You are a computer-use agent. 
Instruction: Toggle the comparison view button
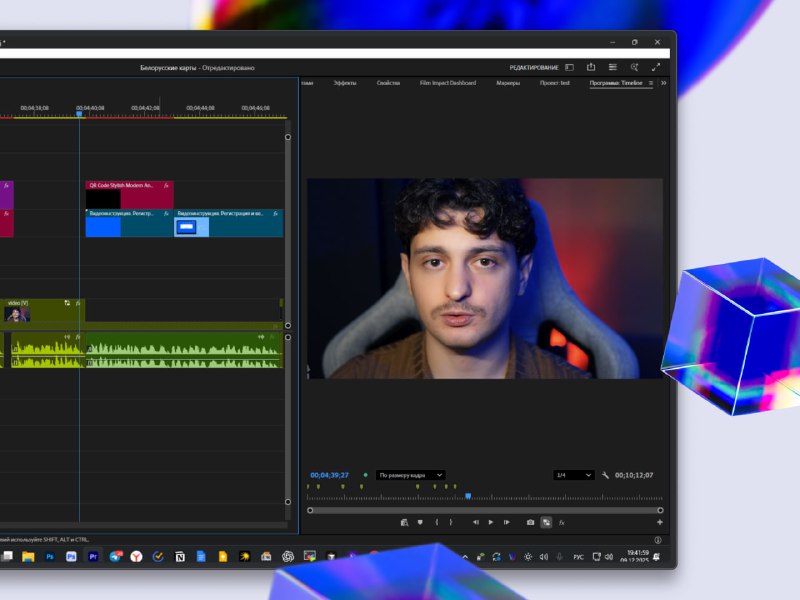click(546, 522)
